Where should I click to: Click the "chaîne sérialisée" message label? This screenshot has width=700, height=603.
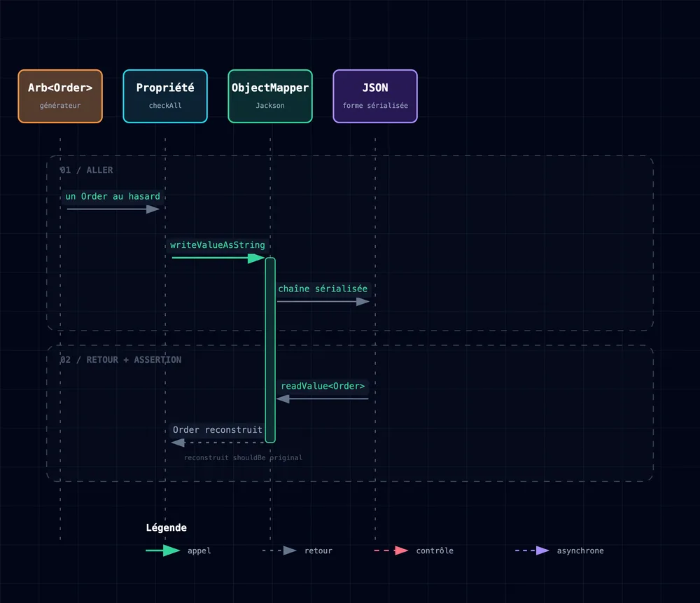click(323, 289)
